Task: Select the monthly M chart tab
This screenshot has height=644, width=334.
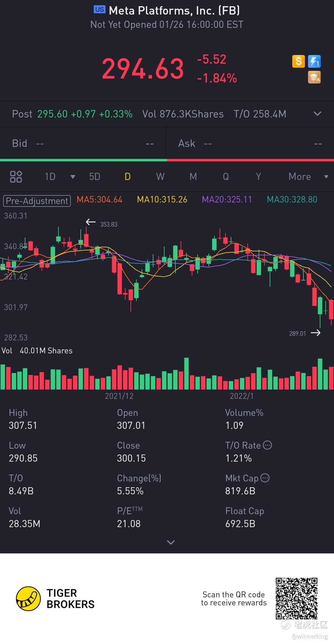Action: [x=193, y=177]
